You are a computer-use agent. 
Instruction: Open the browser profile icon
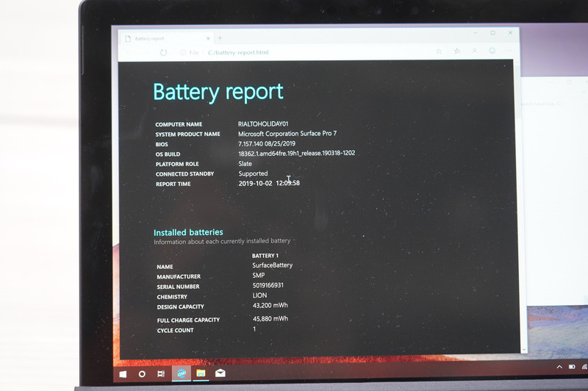474,51
